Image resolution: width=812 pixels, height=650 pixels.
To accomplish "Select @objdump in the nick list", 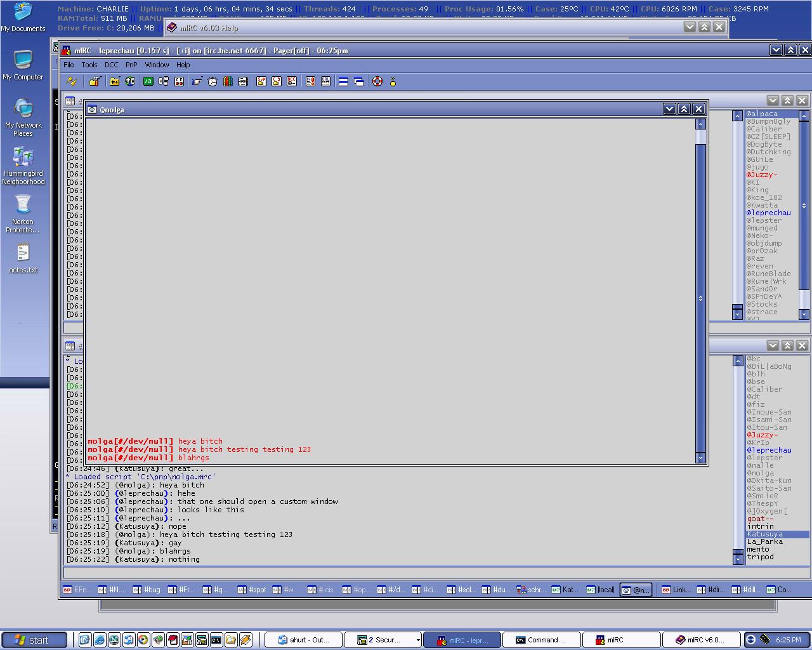I will coord(764,243).
